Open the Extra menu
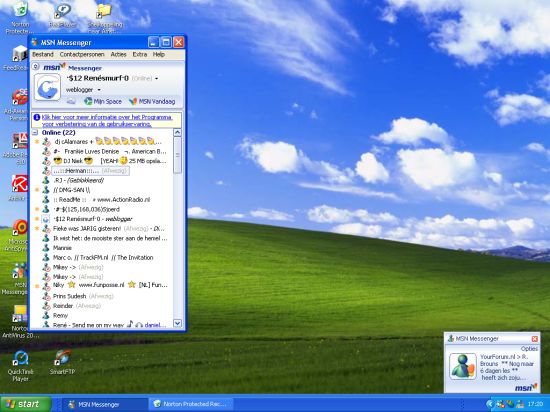The height and width of the screenshot is (412, 550). [140, 54]
